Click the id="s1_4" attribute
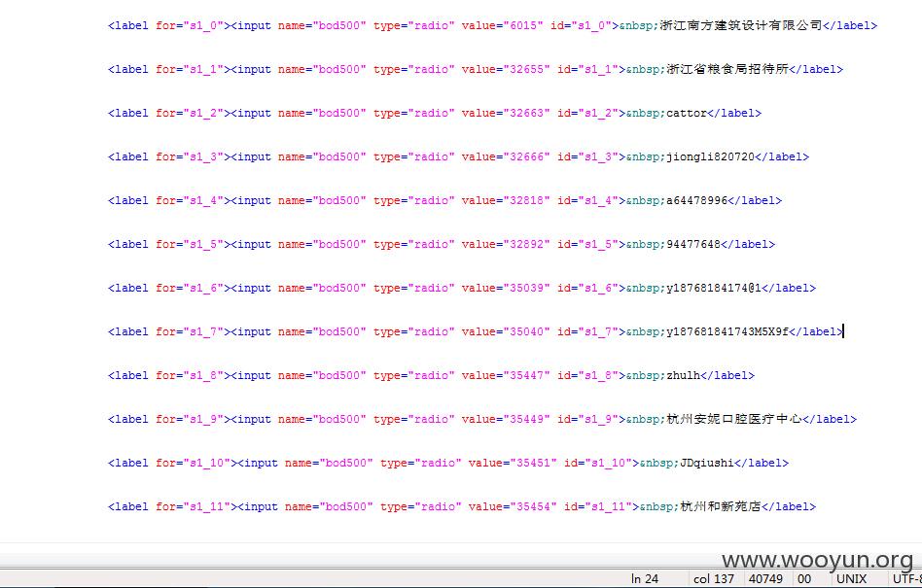Screen dimensions: 922x588 (x=588, y=201)
